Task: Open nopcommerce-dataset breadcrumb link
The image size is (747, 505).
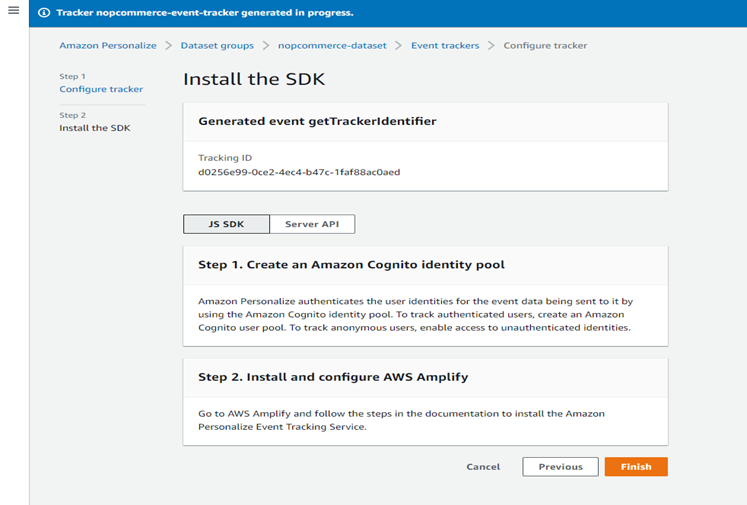Action: coord(333,46)
